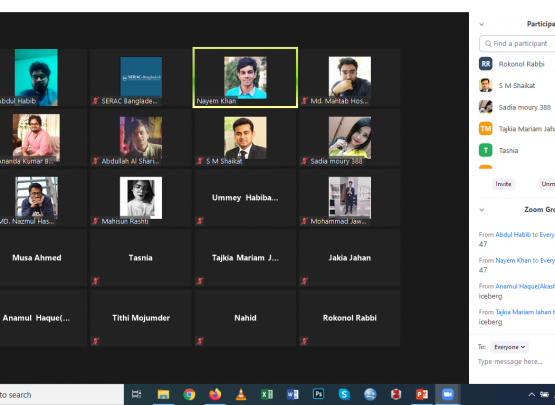Click the muted mic icon on Sadia moury 388 tile
Screen dimensions: 555x405
tap(304, 161)
